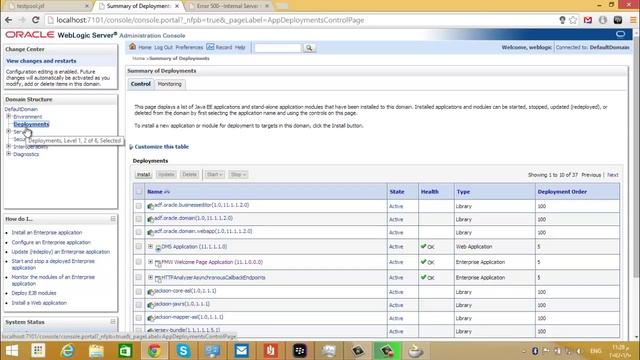Open DefaultDomain tree root link
This screenshot has width=640, height=360.
coord(21,109)
